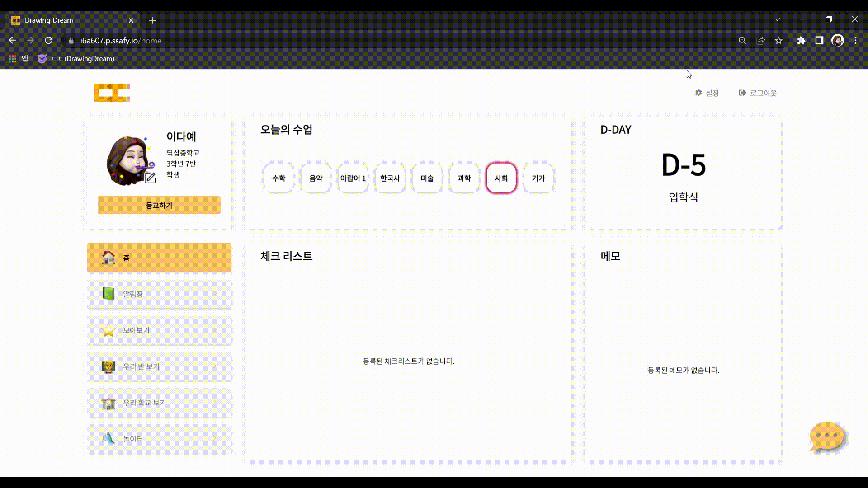Select the 미술 class bubble
Image resolution: width=868 pixels, height=488 pixels.
(427, 178)
